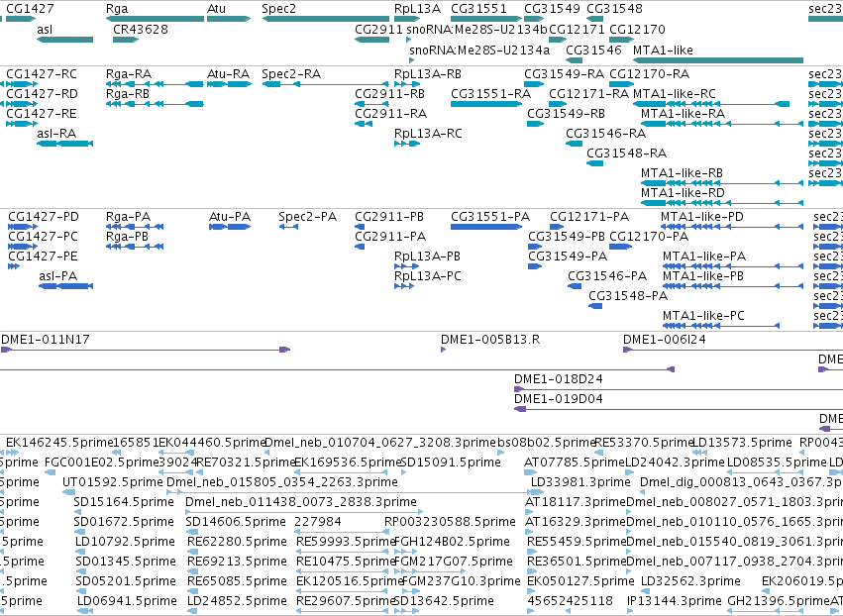The image size is (843, 616).
Task: Select the CR43628 gene label
Action: coord(141,29)
